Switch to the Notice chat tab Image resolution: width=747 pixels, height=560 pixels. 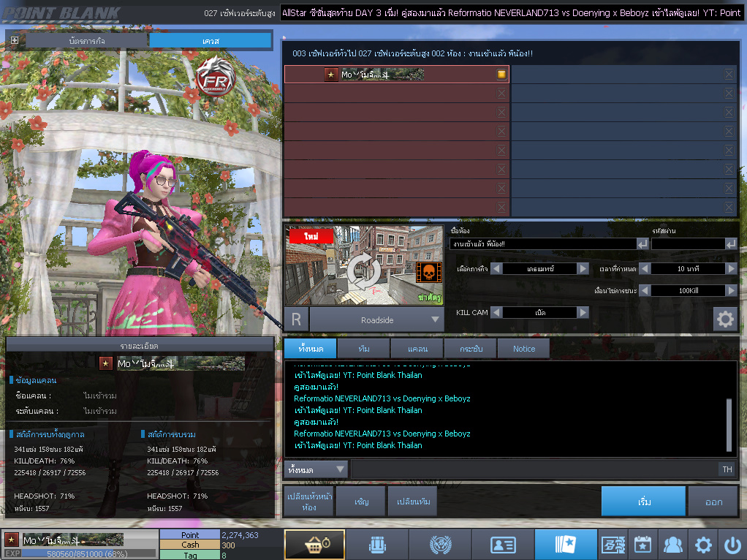click(x=524, y=349)
